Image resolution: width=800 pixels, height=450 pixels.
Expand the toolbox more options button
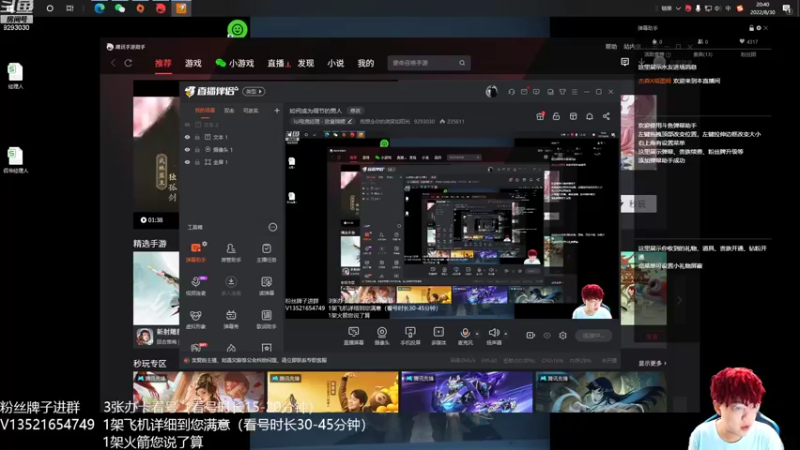tap(273, 227)
